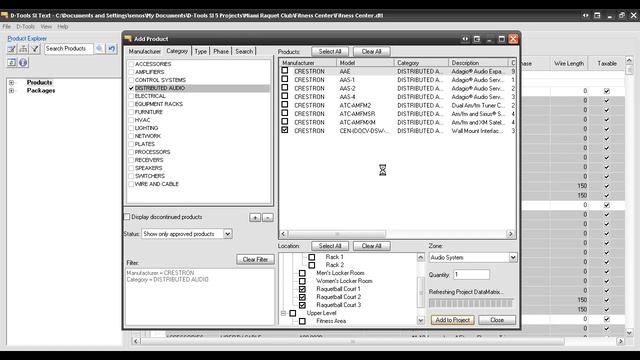
Task: Check the CRESTRON AAE product checkbox
Action: click(285, 71)
